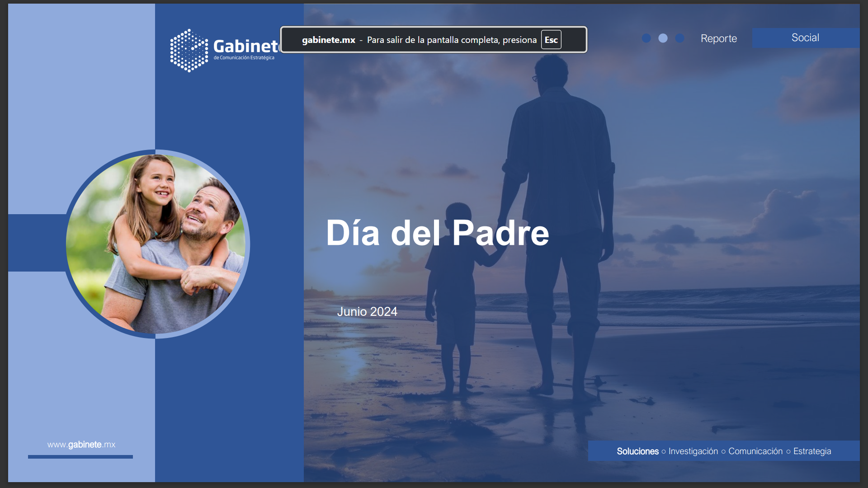
Task: Select the middle light dot indicator
Action: click(663, 38)
